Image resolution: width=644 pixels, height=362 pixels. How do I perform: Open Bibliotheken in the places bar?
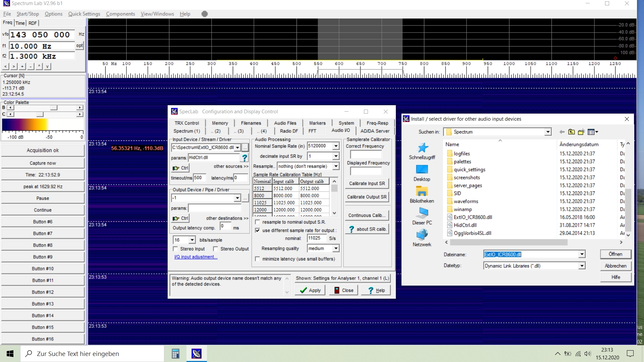[x=422, y=195]
